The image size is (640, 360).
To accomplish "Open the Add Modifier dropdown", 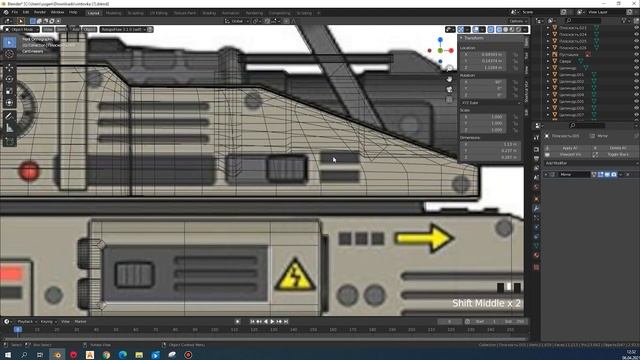I will click(590, 163).
